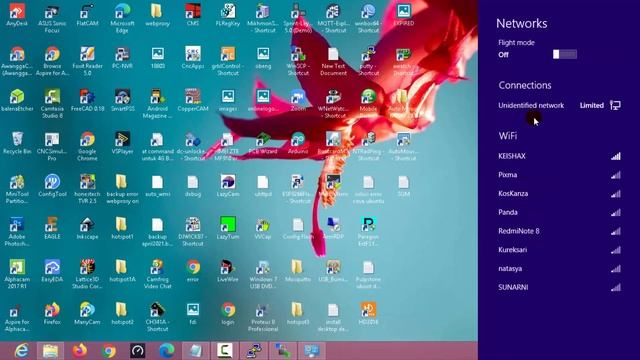Image resolution: width=640 pixels, height=360 pixels.
Task: Select the CMS desktop icon
Action: 193,15
